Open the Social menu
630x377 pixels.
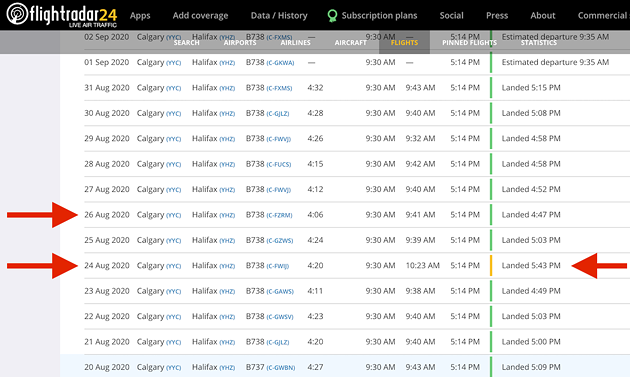pos(451,16)
